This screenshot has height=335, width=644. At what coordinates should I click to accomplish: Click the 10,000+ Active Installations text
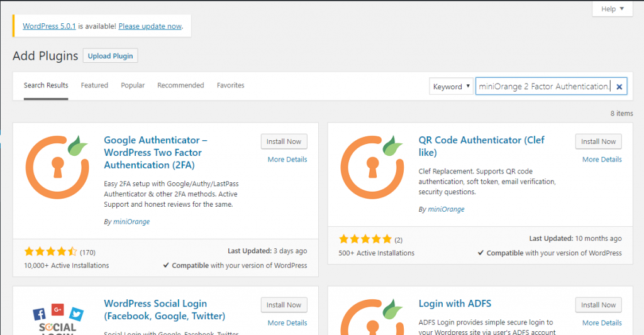point(67,265)
